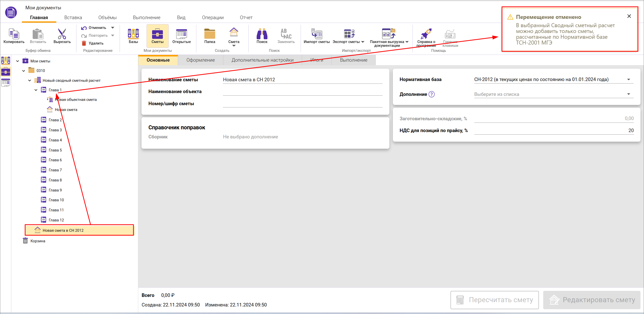Click the Cut (Вырезать) scissors icon

62,34
